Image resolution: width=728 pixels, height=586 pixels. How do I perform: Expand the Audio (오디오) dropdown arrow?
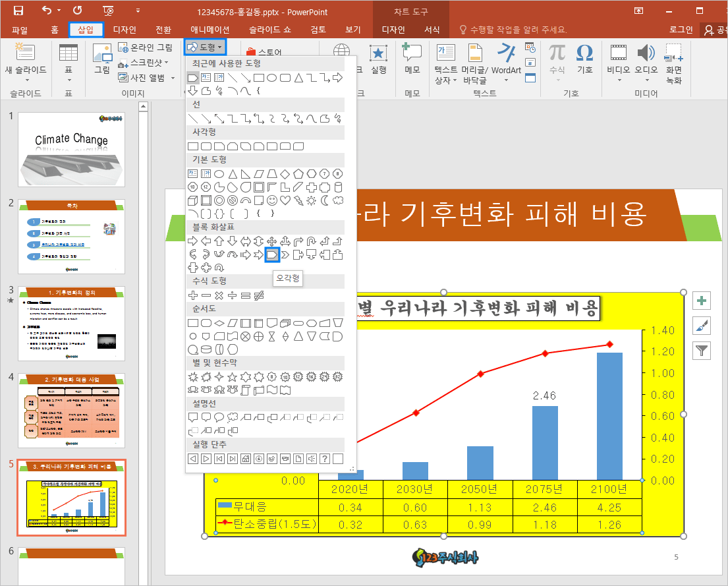coord(646,80)
